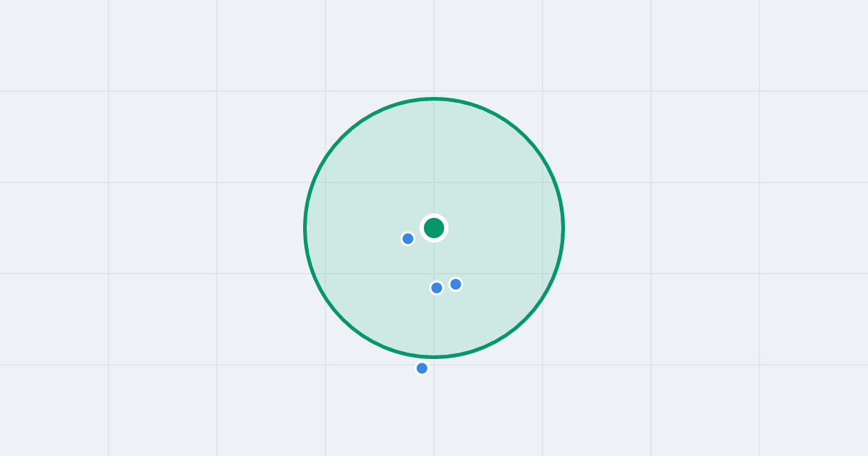This screenshot has width=868, height=456.
Task: Pick the blue dot directly below the center marker
Action: pyautogui.click(x=437, y=288)
